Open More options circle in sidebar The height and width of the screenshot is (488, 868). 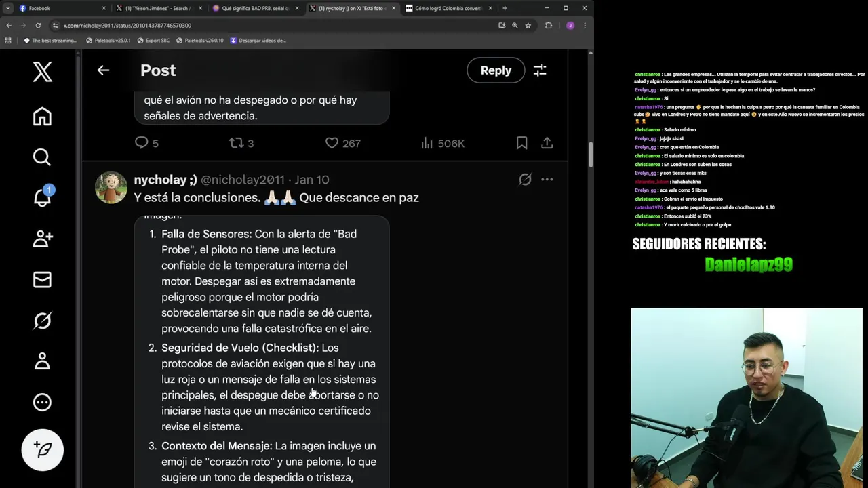(x=42, y=402)
